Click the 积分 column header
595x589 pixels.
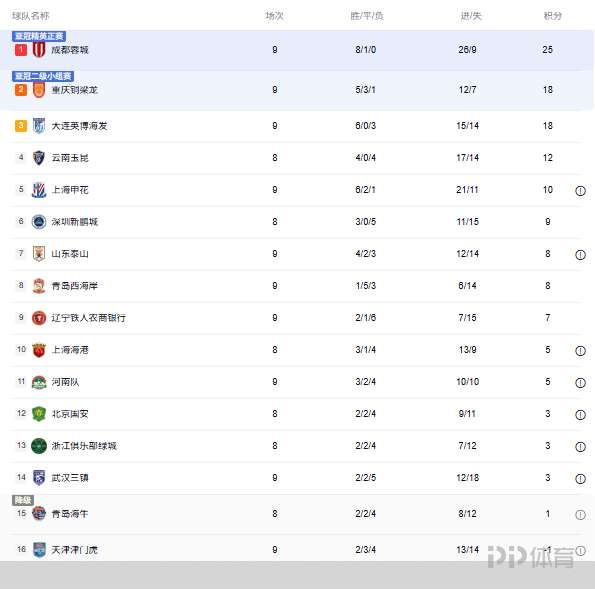(552, 16)
